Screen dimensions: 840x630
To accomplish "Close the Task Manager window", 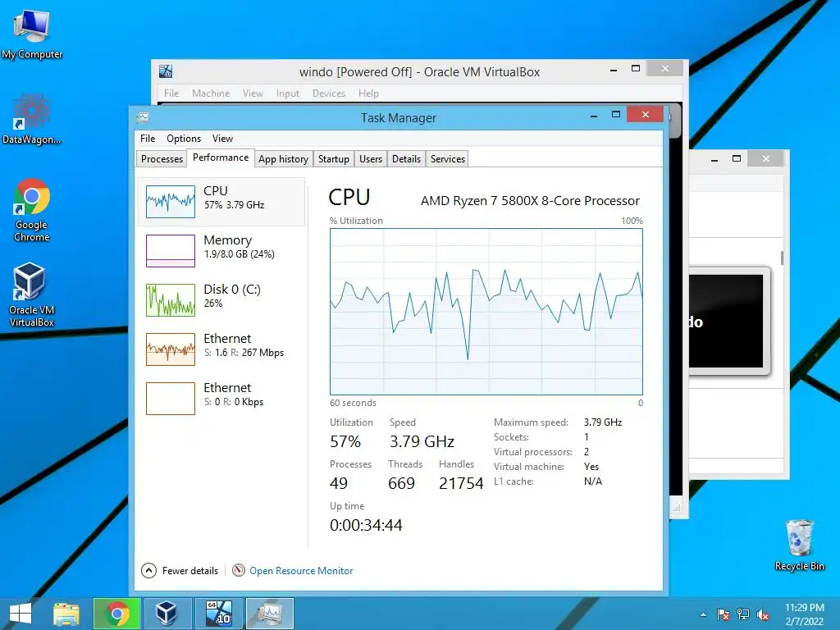I will 645,114.
